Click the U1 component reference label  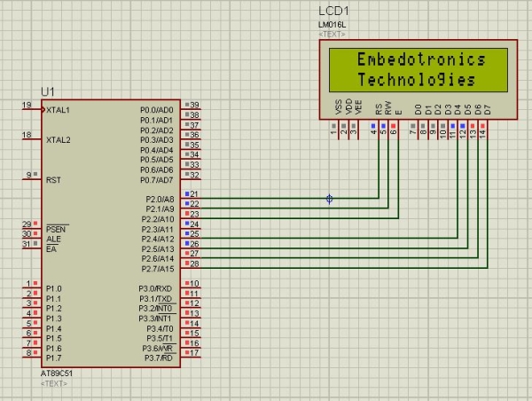48,91
